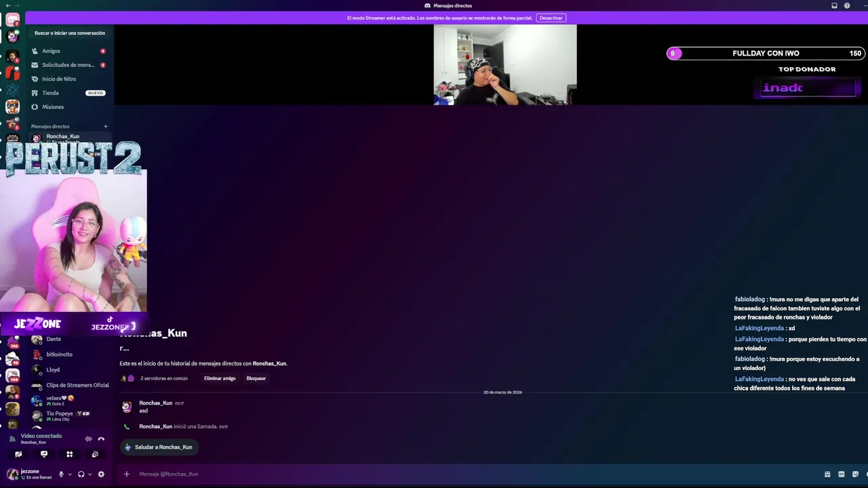Open the help question mark icon
Screen dimensions: 868x488
tap(847, 5)
